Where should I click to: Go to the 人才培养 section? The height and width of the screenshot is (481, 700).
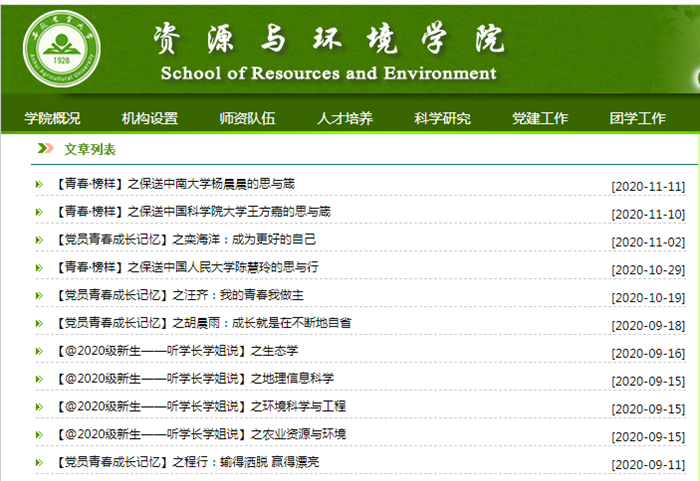coord(345,118)
